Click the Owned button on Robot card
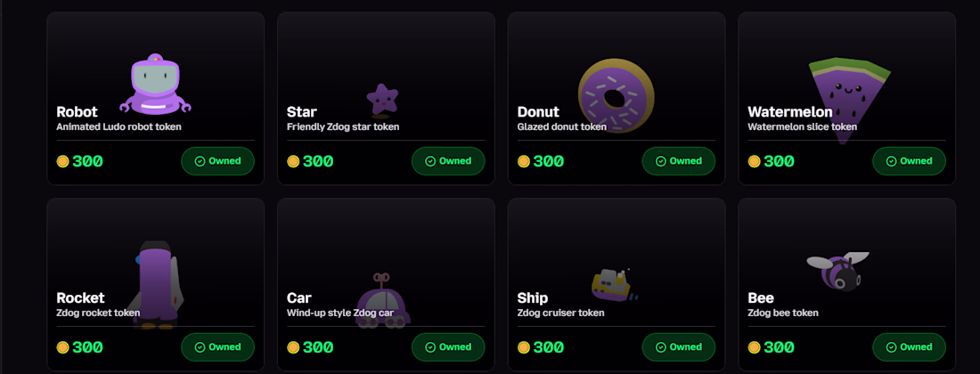 point(218,161)
